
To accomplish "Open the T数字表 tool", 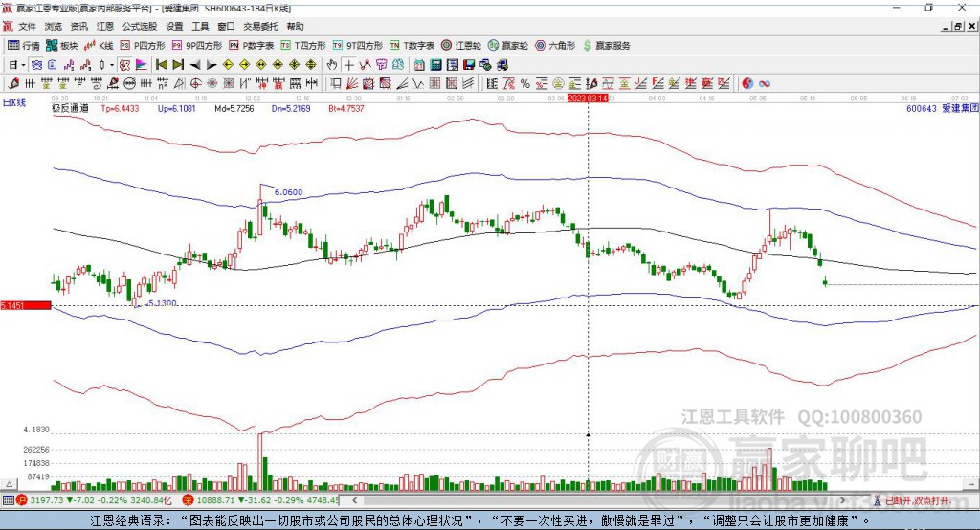I will tap(412, 46).
